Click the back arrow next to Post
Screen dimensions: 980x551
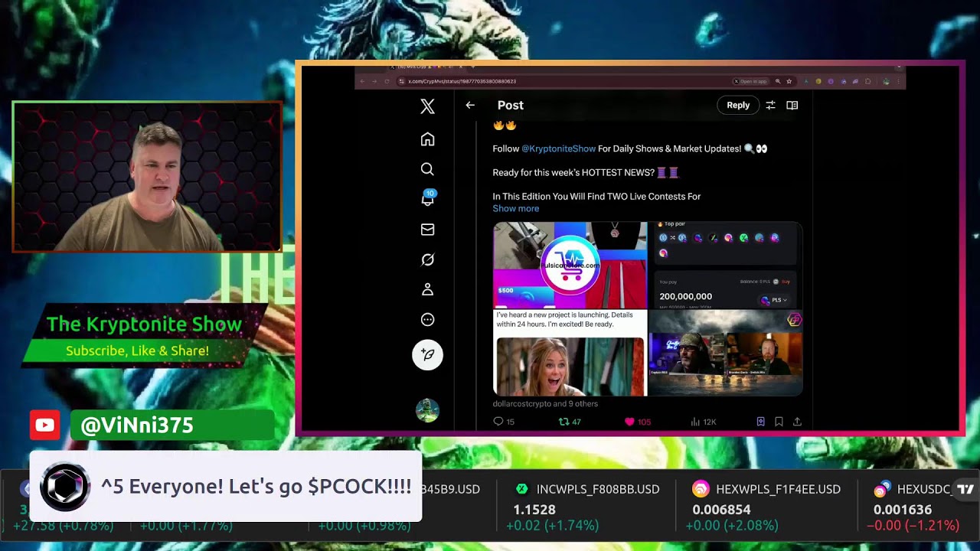[470, 106]
